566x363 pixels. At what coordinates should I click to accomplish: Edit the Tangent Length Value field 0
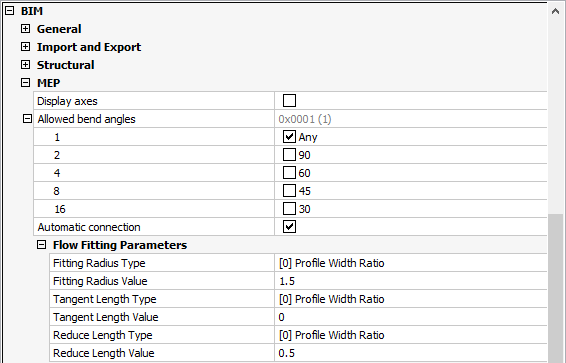[x=411, y=317]
